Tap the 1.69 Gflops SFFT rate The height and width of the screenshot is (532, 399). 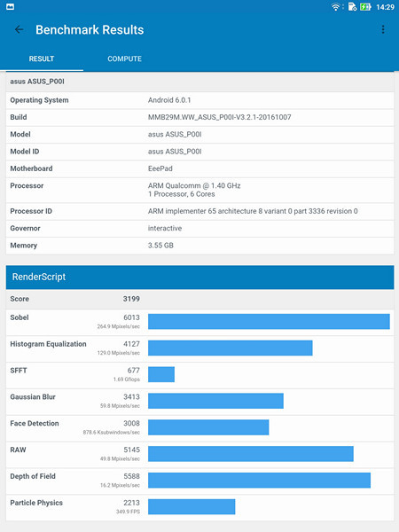(127, 379)
